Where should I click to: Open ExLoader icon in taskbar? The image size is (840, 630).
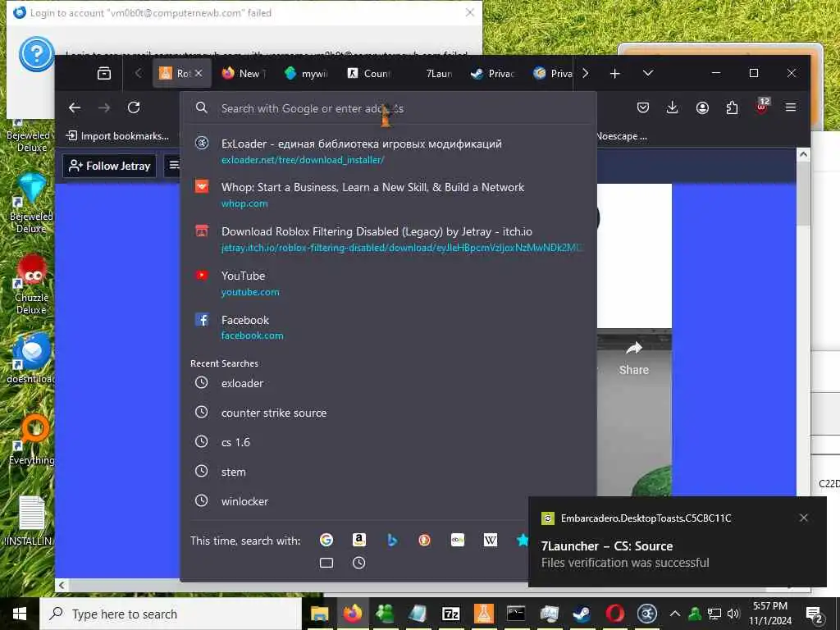(647, 614)
